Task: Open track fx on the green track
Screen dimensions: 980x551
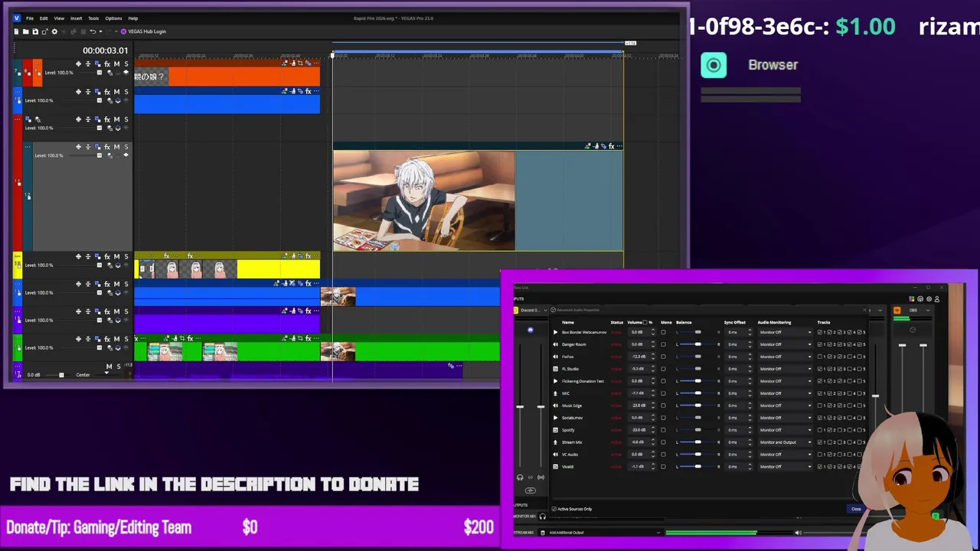Action: click(x=107, y=339)
